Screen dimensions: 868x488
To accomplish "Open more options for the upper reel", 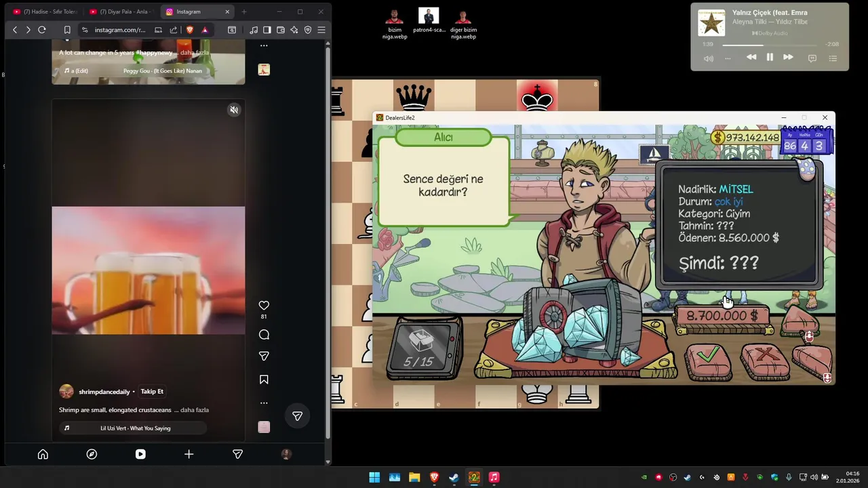I will [264, 45].
